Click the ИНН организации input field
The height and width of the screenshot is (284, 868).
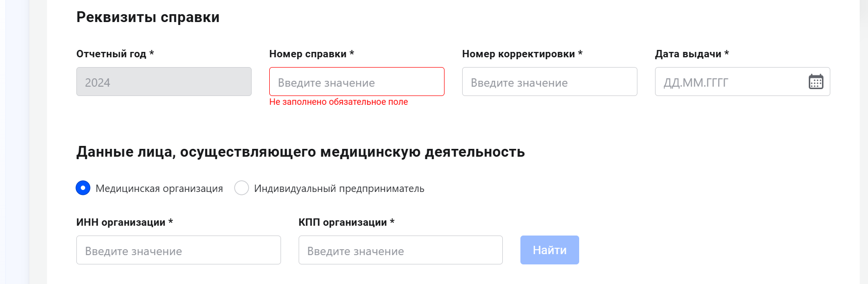(x=178, y=250)
